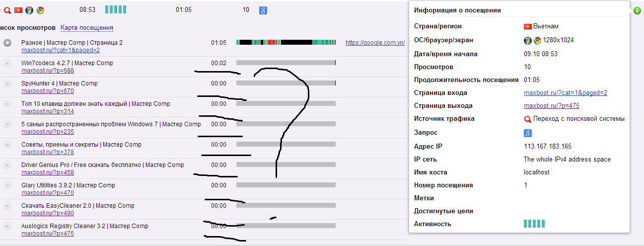The height and width of the screenshot is (246, 644).
Task: Click the Vietnam flag next to 'Вьетнам' in info panel
Action: coord(528,26)
